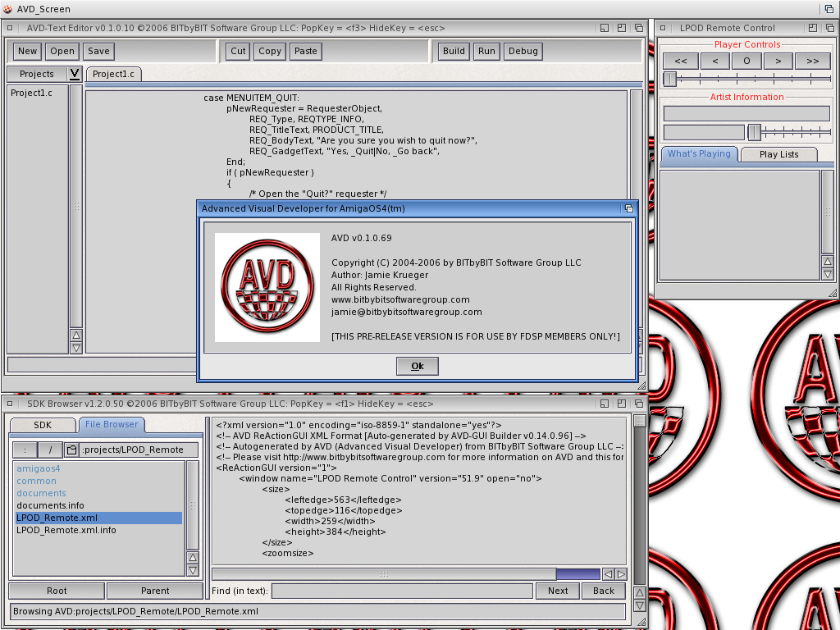Switch to the Play Lists tab
The image size is (840, 630).
[x=778, y=154]
